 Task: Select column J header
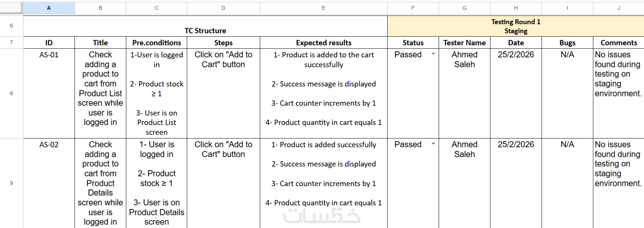(618, 8)
